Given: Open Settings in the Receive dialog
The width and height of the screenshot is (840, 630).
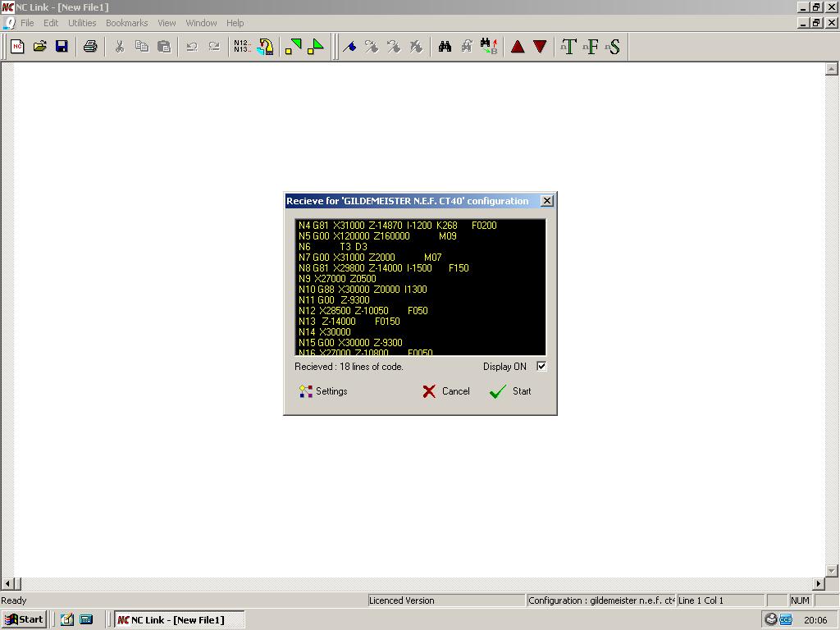Looking at the screenshot, I should click(323, 391).
